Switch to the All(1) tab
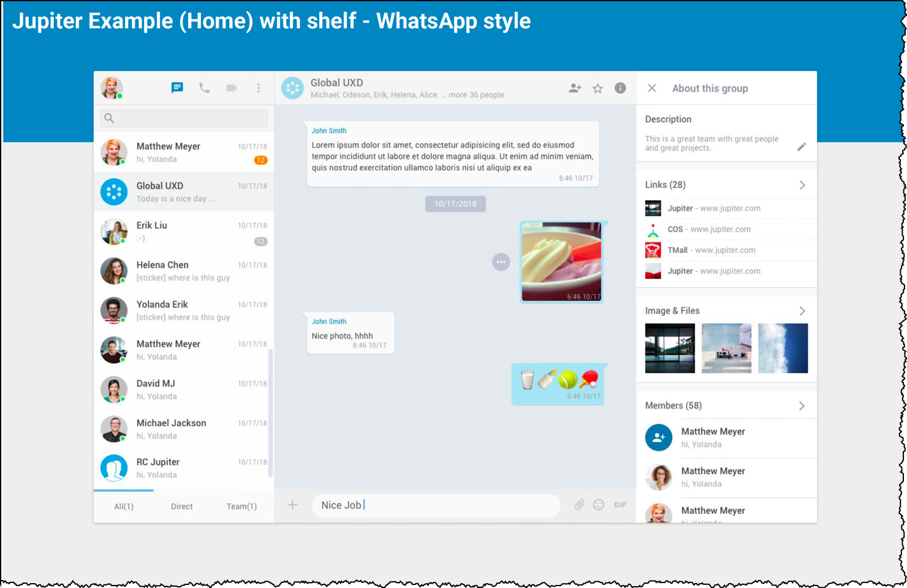Viewport: 907px width, 588px height. pyautogui.click(x=124, y=507)
